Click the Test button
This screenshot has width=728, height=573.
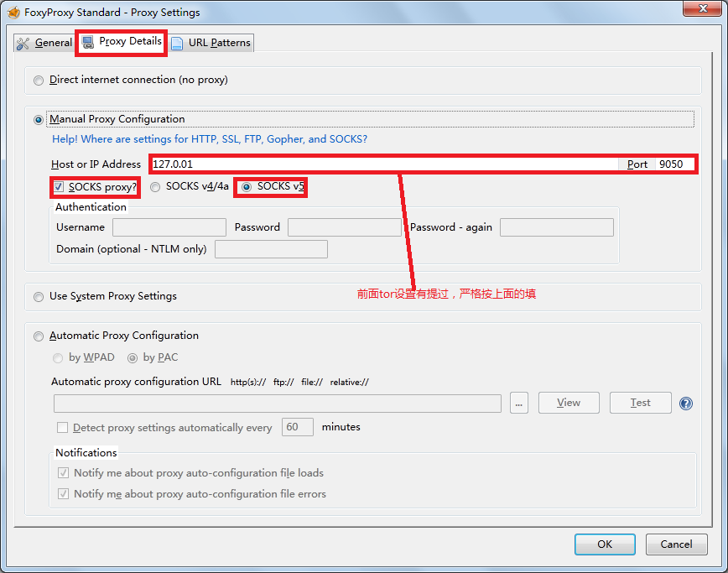coord(641,403)
